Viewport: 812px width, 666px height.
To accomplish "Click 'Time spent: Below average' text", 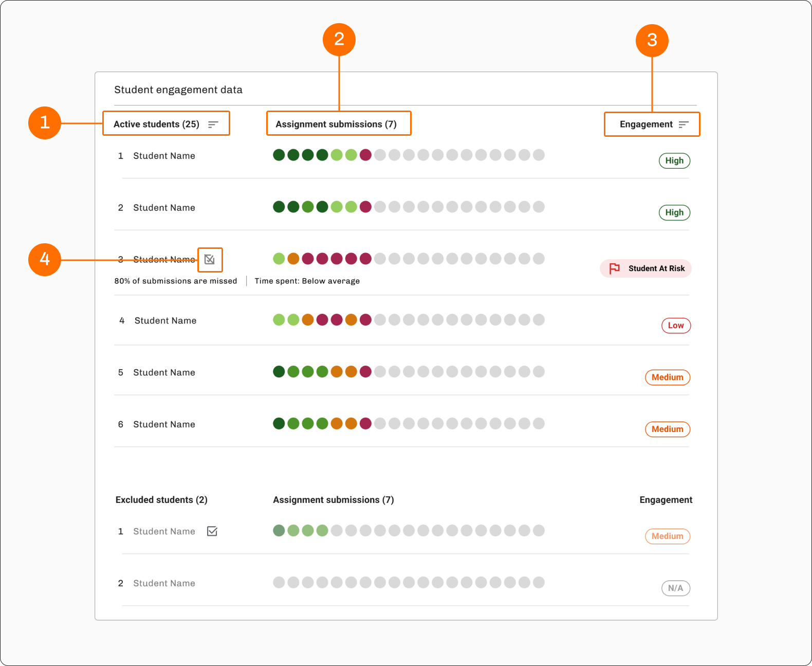I will coord(307,281).
